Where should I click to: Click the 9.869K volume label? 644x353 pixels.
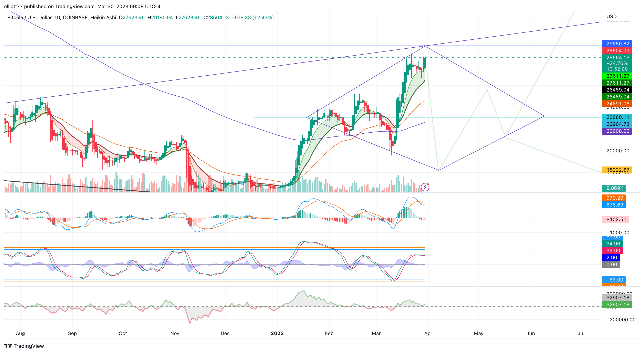(x=614, y=188)
